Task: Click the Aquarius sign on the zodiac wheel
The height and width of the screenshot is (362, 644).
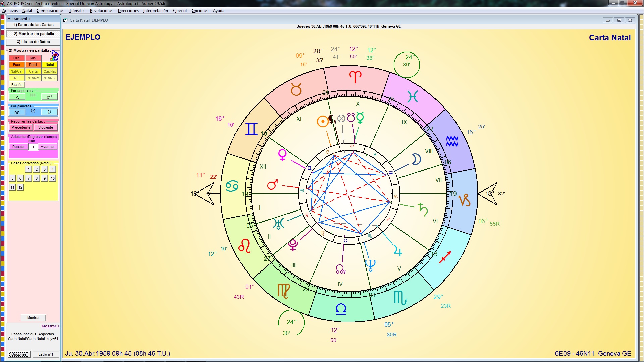Action: [452, 141]
